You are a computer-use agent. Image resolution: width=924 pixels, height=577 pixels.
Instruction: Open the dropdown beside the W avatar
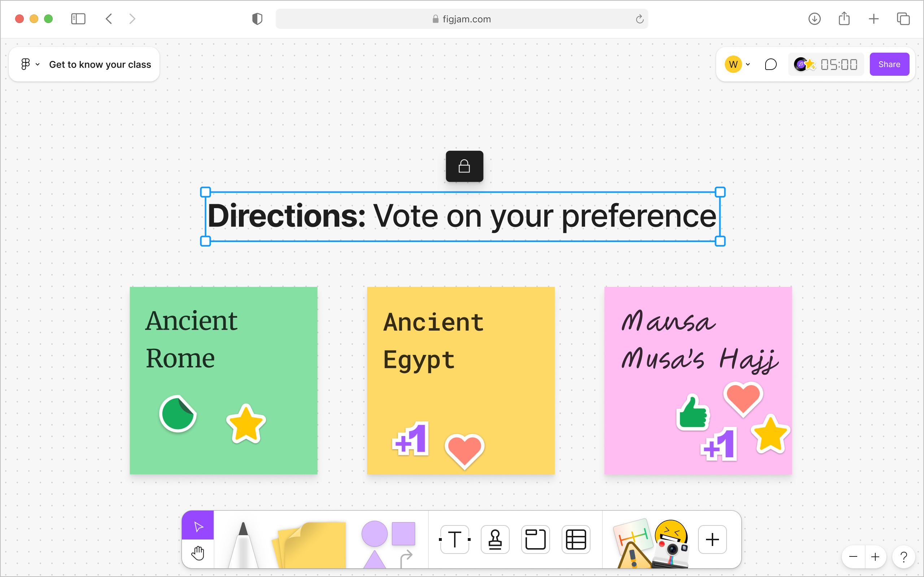(748, 64)
